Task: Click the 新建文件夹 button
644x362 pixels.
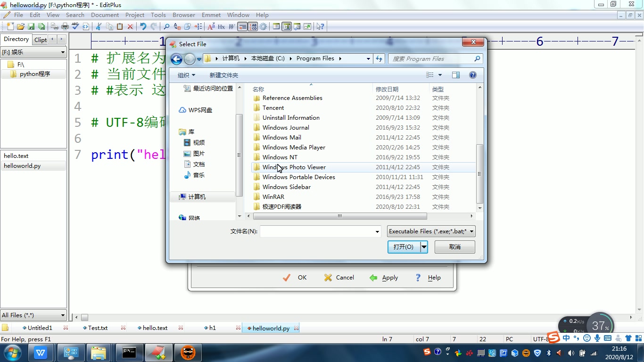Action: click(x=223, y=75)
